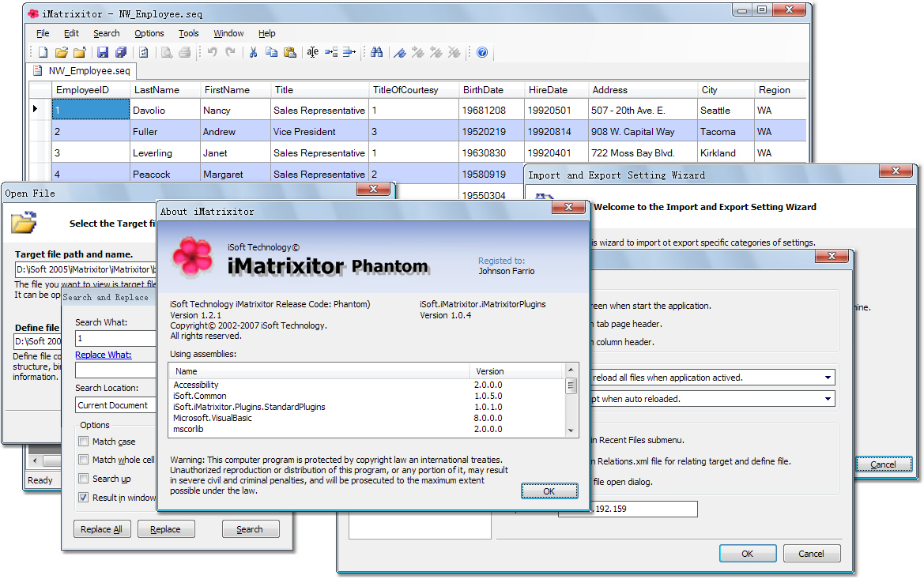Viewport: 924px width, 579px height.
Task: Click the 'Kirkland' city cell
Action: (726, 153)
